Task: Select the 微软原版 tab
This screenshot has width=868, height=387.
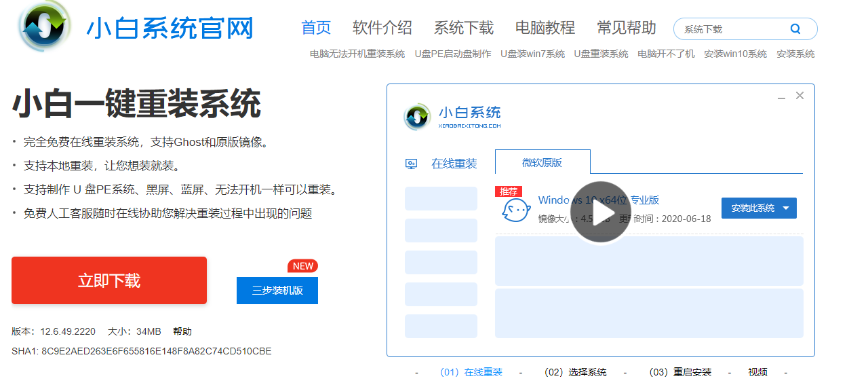Action: 542,162
